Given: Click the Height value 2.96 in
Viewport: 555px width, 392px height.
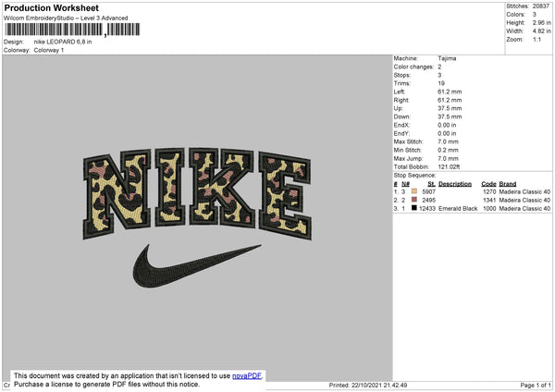Looking at the screenshot, I should click(541, 22).
